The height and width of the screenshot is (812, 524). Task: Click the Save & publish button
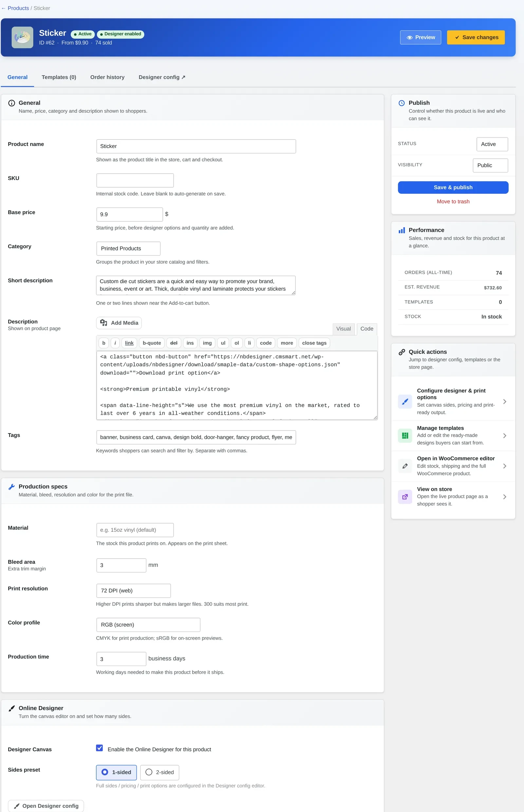tap(453, 187)
